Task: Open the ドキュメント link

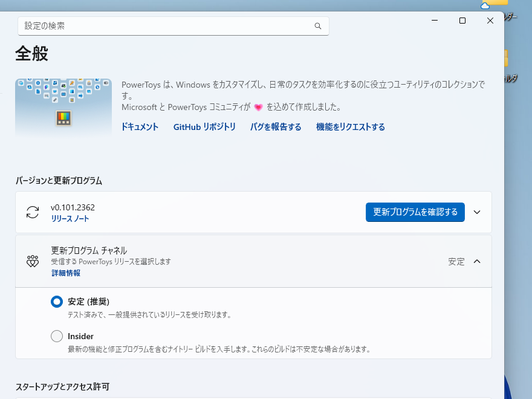Action: click(140, 127)
